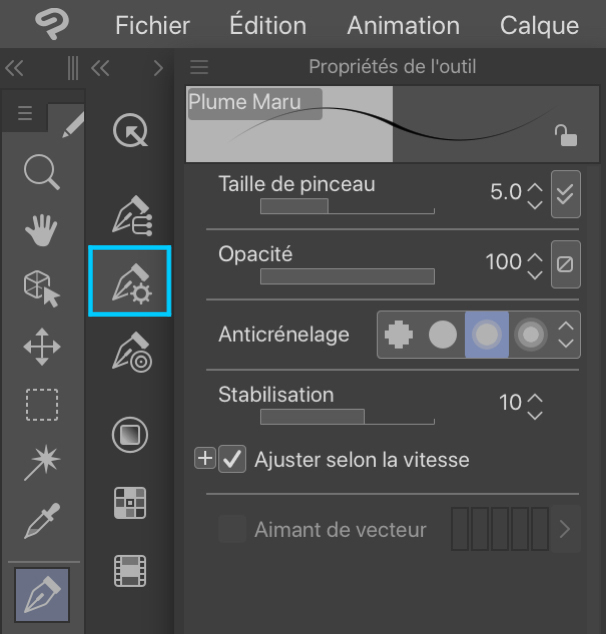Open the Propriétés de l'outil panel menu
Image resolution: width=606 pixels, height=634 pixels.
[199, 68]
